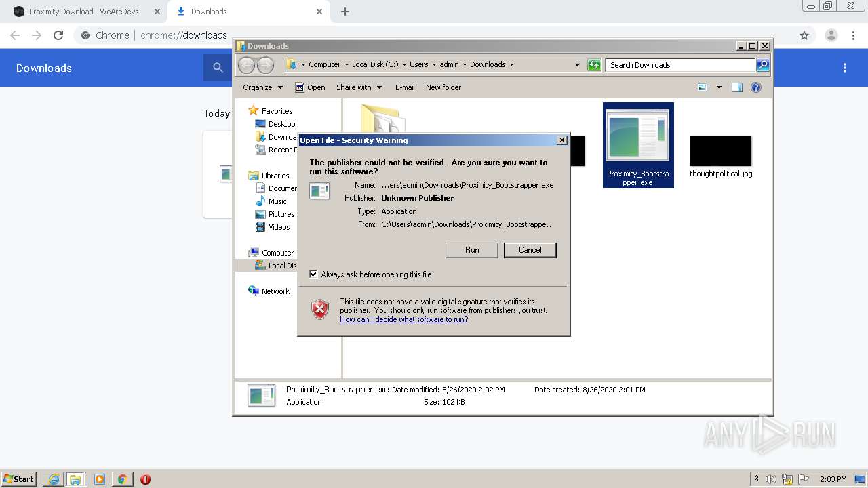Expand address bar history dropdown

pos(577,65)
